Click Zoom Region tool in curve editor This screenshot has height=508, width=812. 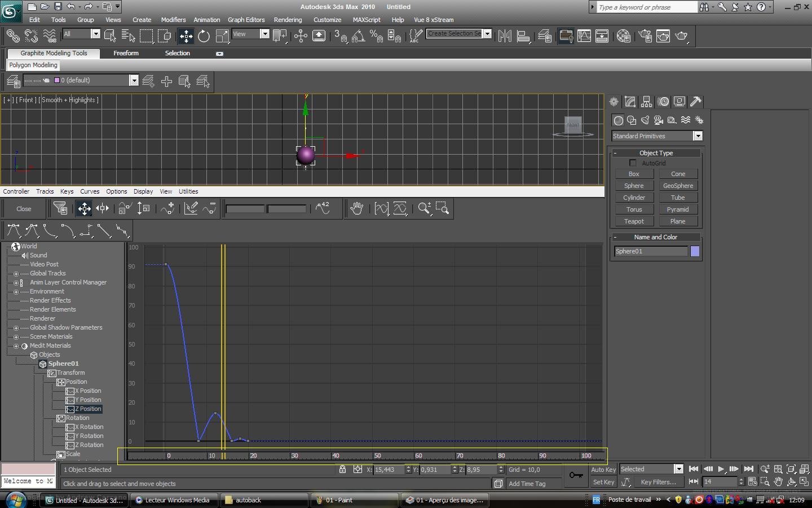(x=443, y=209)
